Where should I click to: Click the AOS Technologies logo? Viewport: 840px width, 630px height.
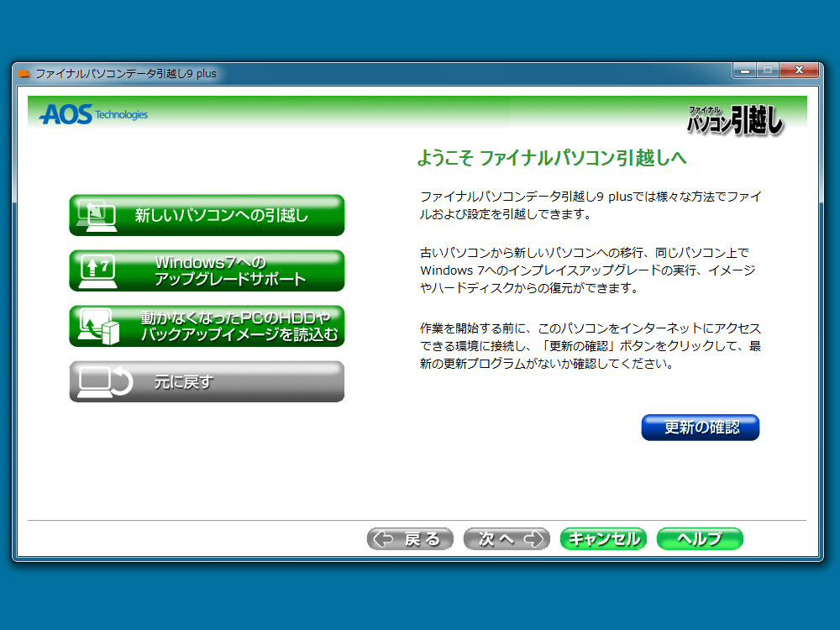click(x=93, y=114)
